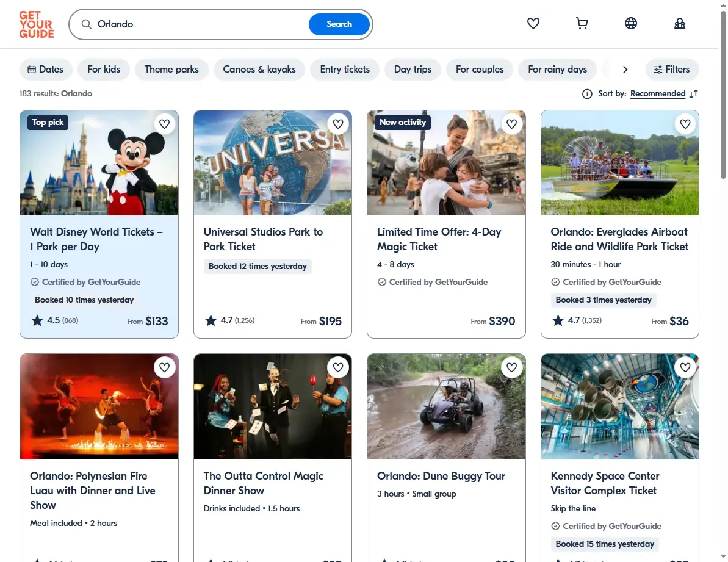The image size is (728, 562).
Task: Open Walt Disney World Tickets title link
Action: coord(96,239)
